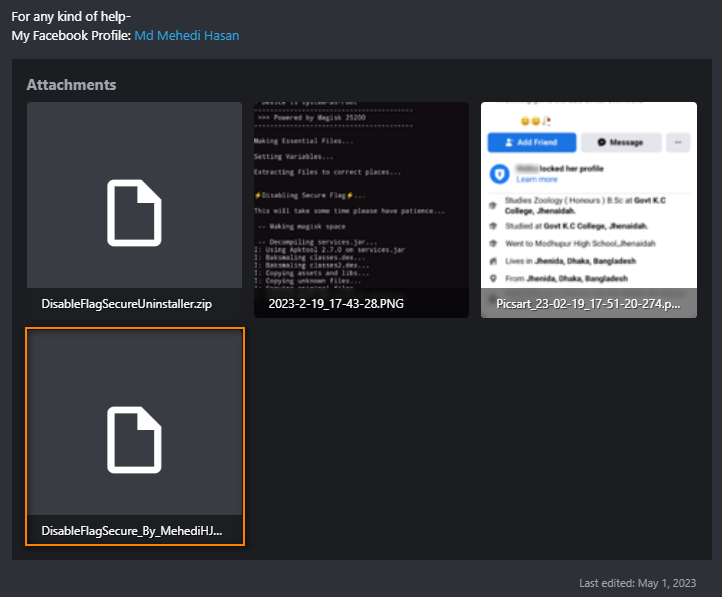The image size is (722, 597).
Task: Download the DisableFlagSecure_By_MehediHJ attachment name
Action: [132, 531]
